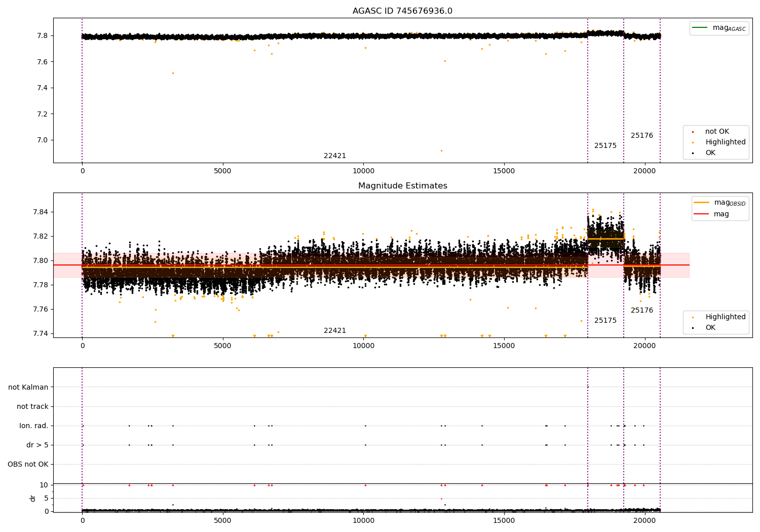The image size is (760, 532).
Task: Click the 'not Kalman' axis label
Action: [x=28, y=388]
